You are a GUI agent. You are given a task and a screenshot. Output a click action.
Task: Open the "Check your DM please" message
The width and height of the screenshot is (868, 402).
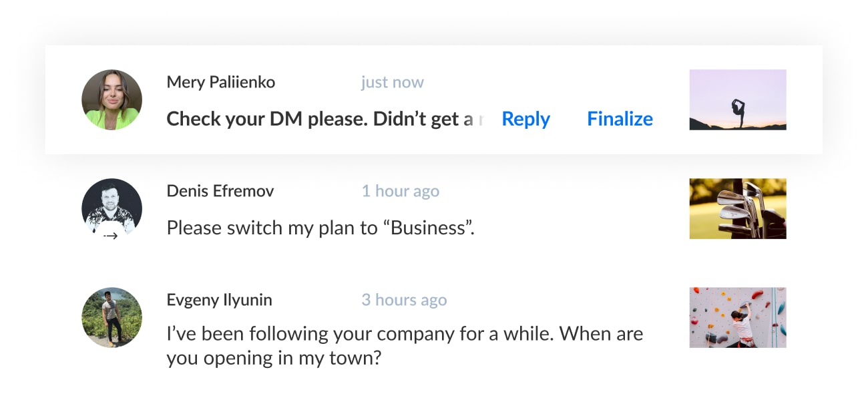(x=320, y=119)
